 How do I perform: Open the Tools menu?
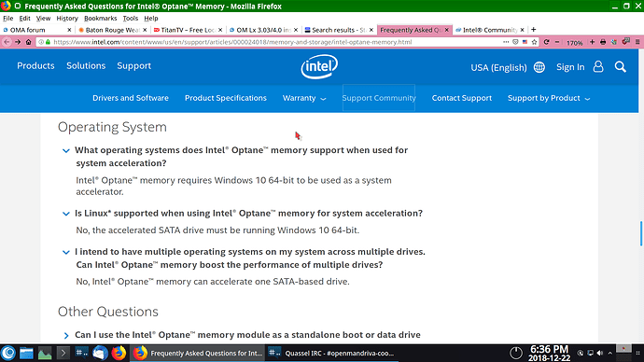point(130,19)
